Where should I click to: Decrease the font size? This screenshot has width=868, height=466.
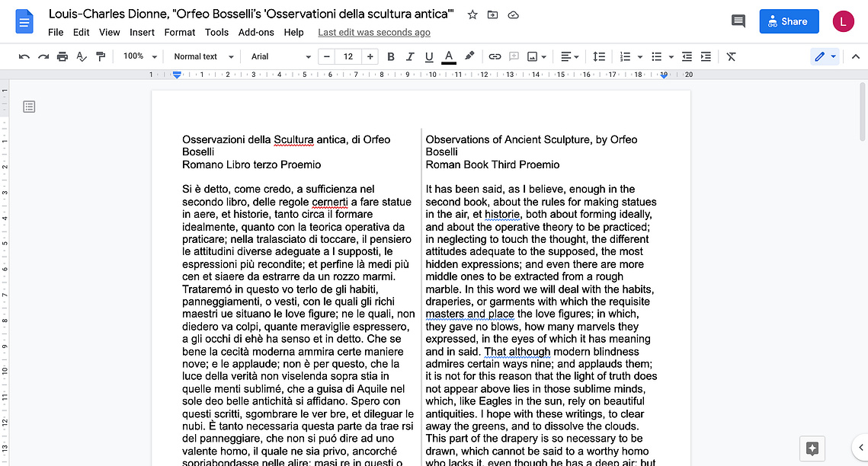[327, 56]
